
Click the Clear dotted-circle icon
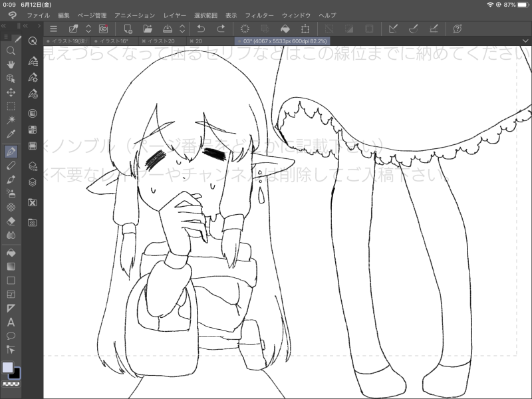pos(245,29)
